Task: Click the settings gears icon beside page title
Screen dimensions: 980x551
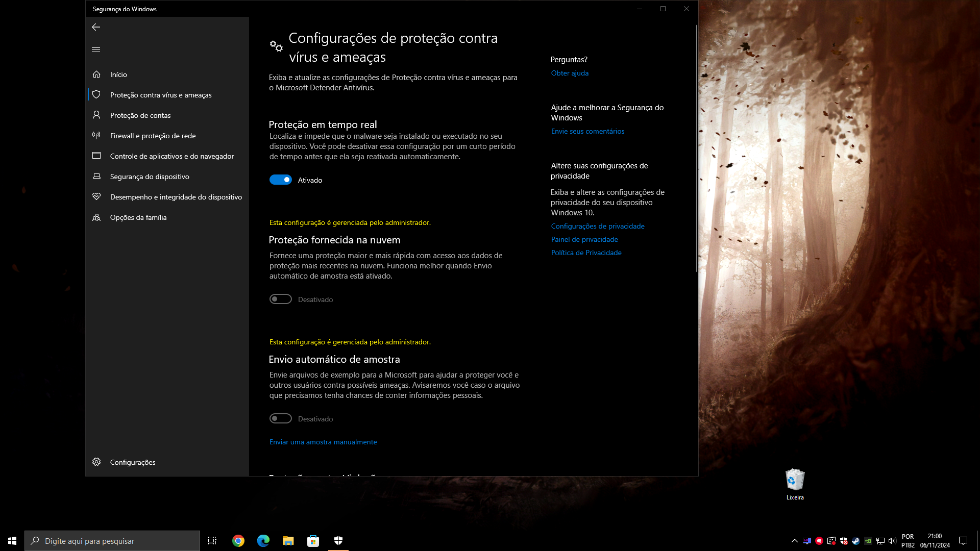Action: click(x=276, y=46)
